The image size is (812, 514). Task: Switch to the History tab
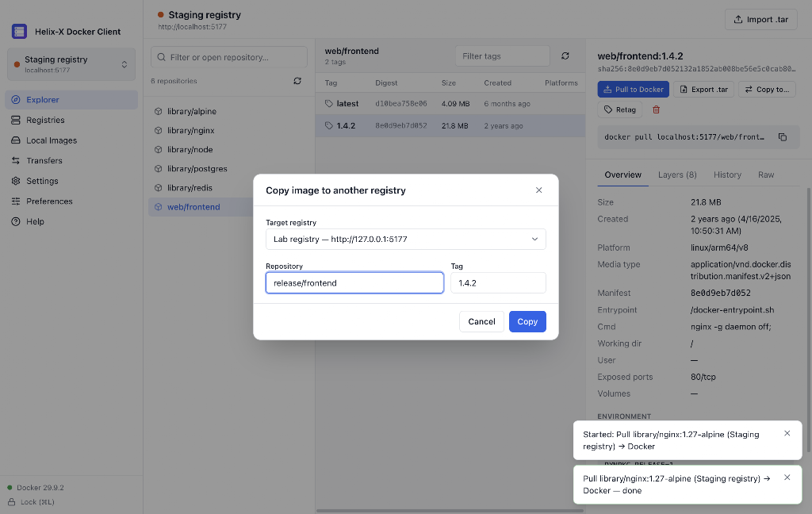tap(727, 175)
